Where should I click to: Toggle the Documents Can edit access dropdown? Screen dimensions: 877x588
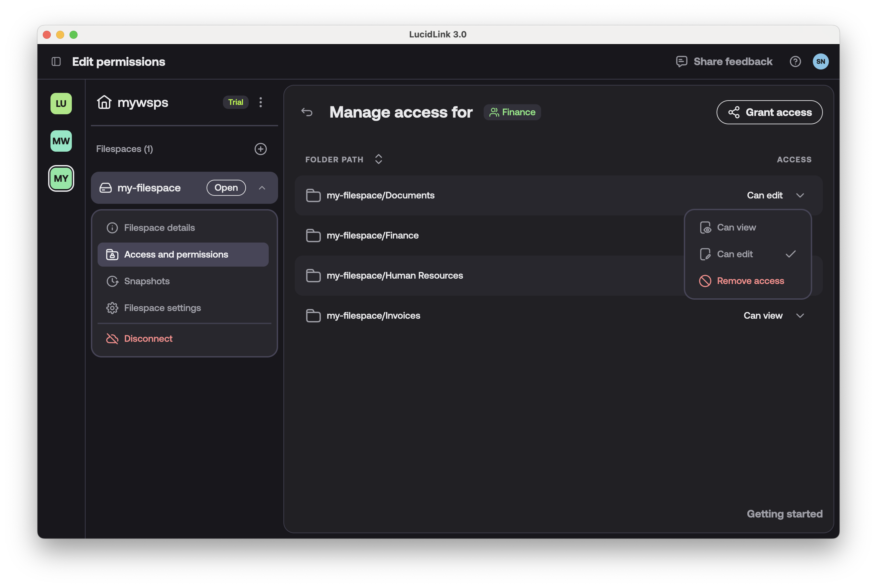(775, 195)
